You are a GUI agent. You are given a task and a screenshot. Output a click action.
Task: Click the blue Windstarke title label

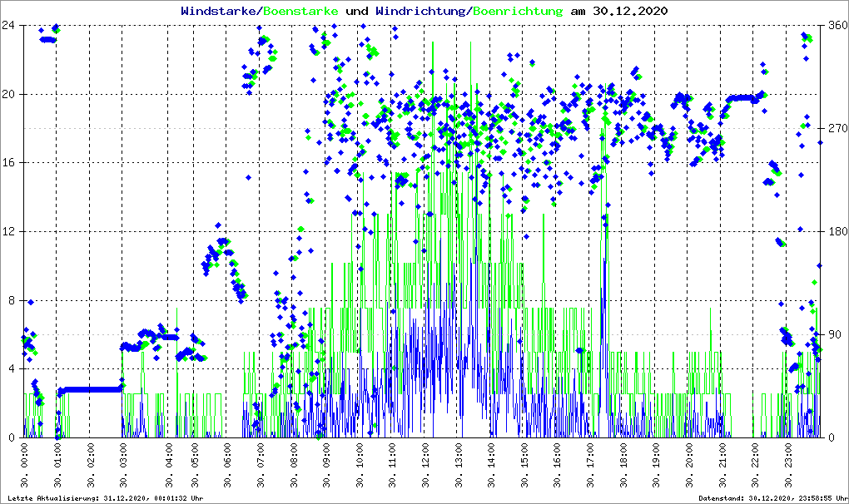tap(219, 12)
